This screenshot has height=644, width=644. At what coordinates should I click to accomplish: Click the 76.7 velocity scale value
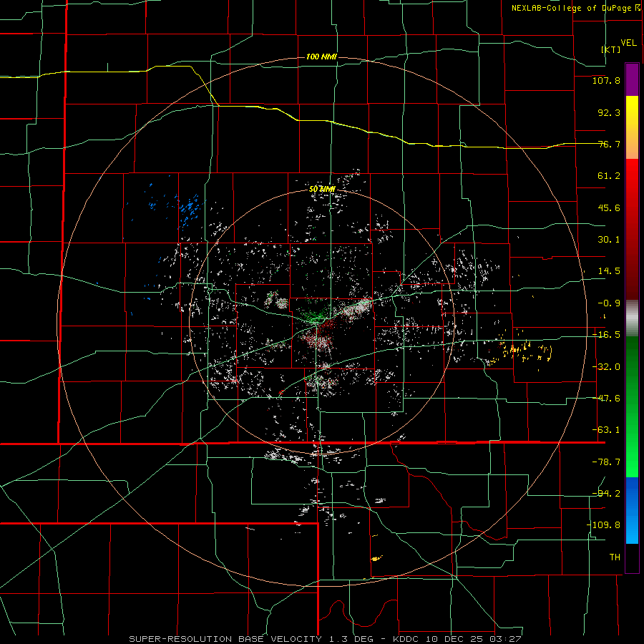(609, 144)
